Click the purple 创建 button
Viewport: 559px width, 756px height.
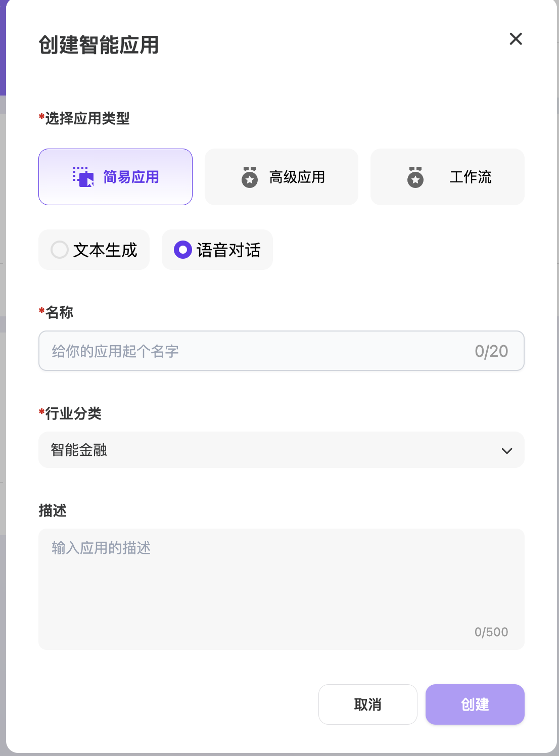tap(475, 704)
